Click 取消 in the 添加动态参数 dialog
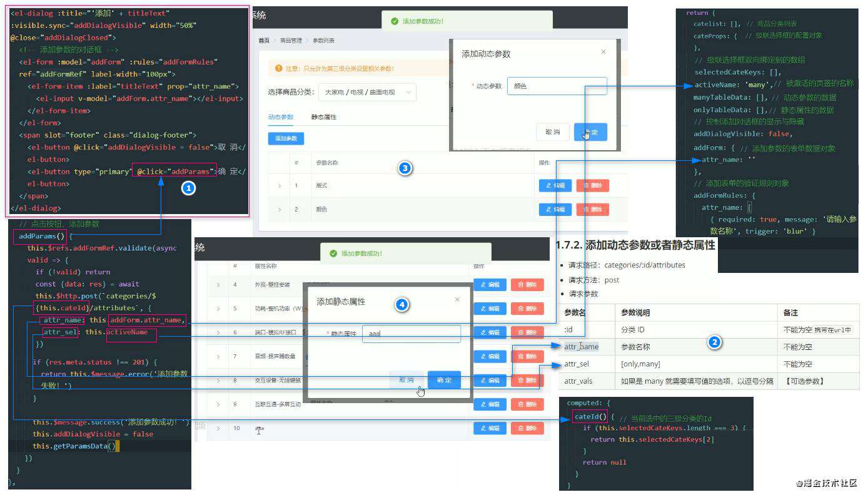 (x=552, y=132)
